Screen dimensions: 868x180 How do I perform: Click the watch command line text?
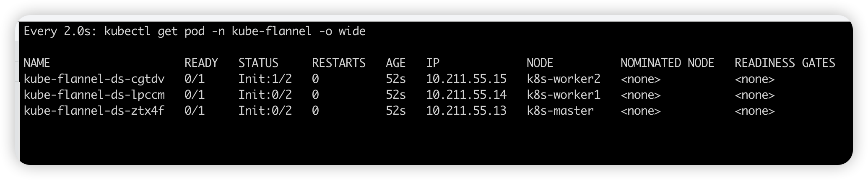click(195, 31)
